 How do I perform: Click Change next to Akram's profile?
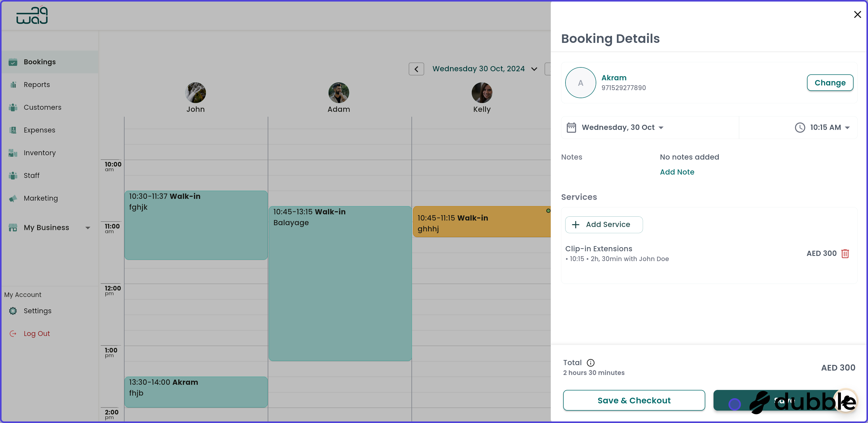point(830,83)
